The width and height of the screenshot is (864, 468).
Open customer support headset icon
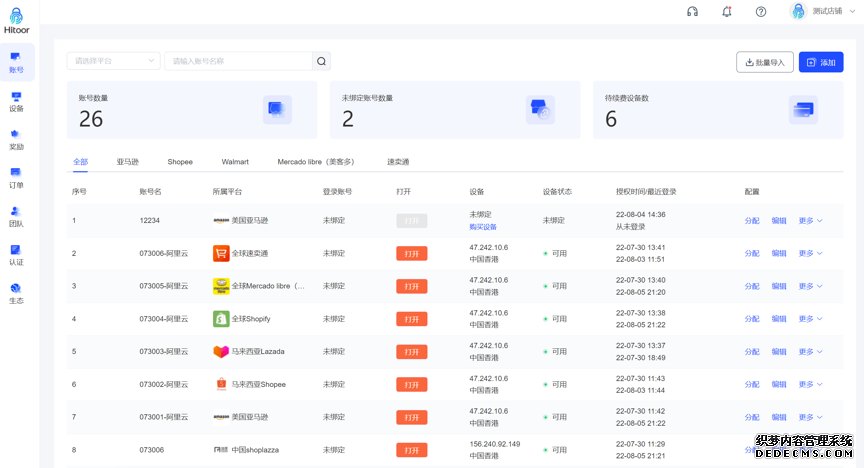[x=693, y=12]
